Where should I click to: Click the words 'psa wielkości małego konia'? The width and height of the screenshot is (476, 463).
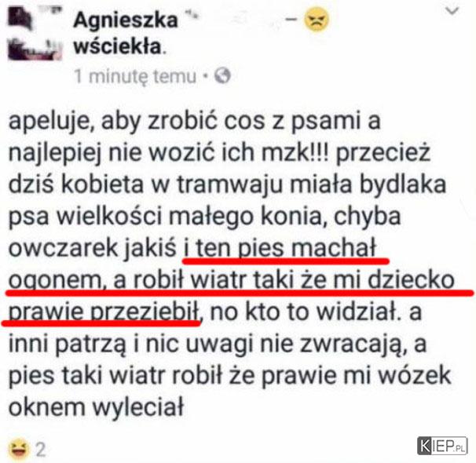[167, 217]
